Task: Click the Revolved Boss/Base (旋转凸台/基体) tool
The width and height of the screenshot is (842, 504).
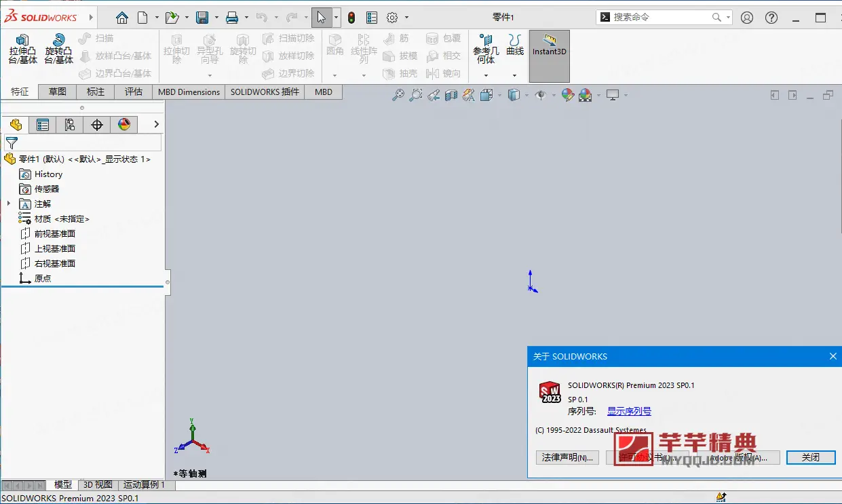Action: [x=59, y=50]
